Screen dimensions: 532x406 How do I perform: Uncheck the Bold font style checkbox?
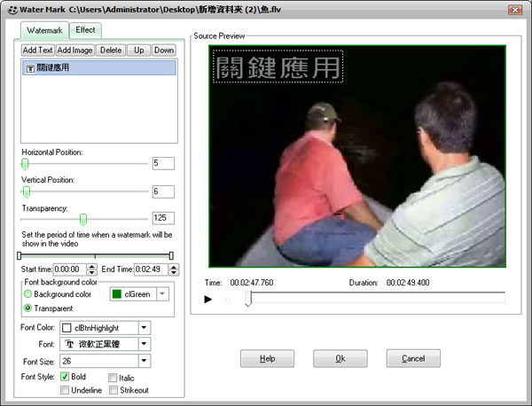point(65,377)
